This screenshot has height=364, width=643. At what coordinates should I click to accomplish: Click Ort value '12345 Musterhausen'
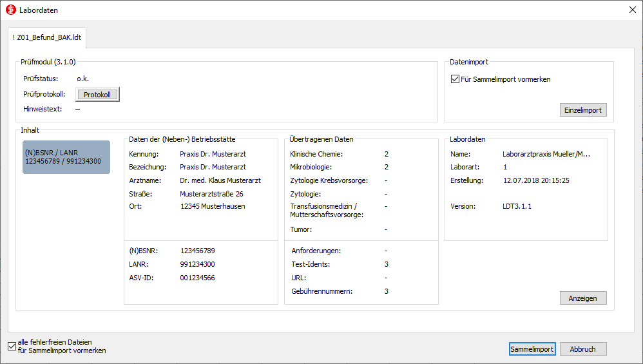tap(213, 206)
